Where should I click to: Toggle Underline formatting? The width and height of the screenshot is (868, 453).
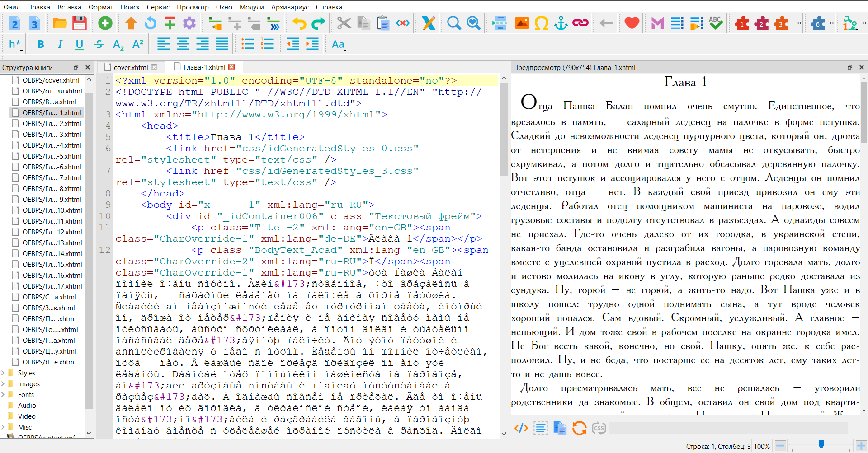click(80, 44)
